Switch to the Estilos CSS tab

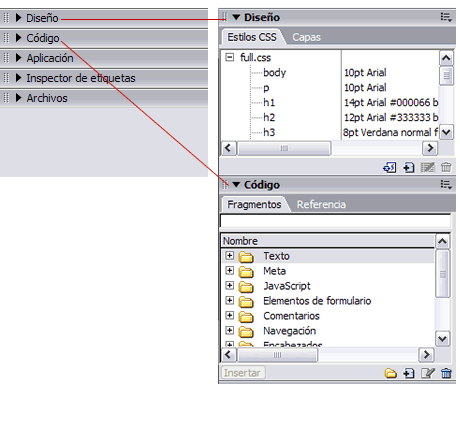(x=252, y=37)
